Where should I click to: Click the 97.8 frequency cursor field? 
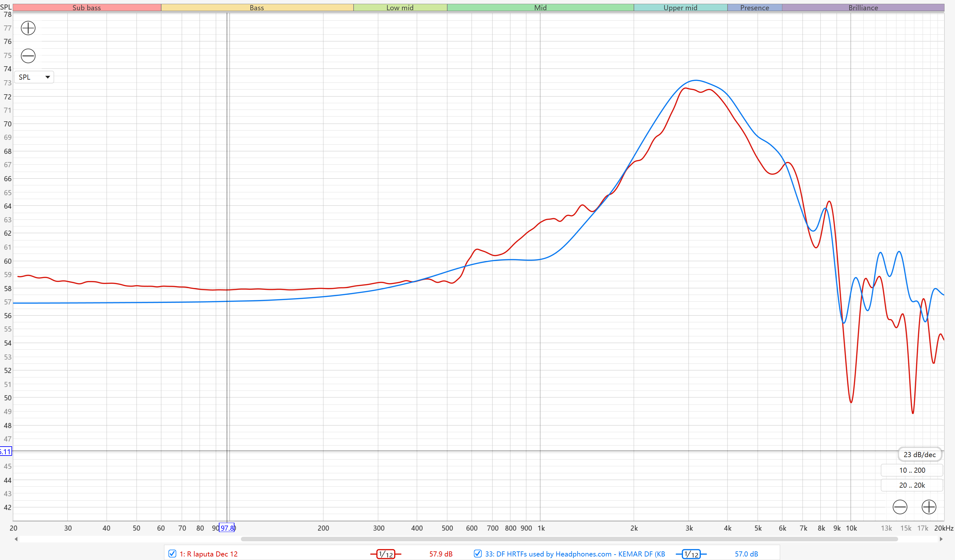click(x=227, y=528)
